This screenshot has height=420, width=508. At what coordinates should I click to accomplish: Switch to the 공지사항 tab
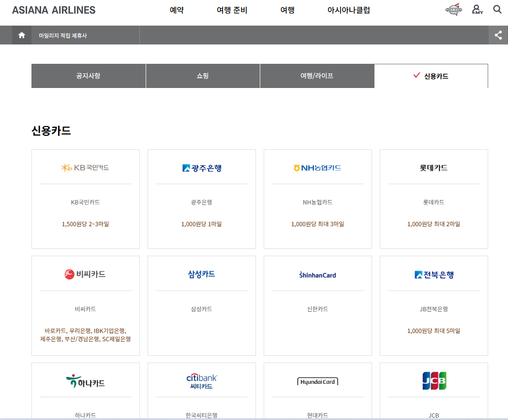[x=89, y=76]
